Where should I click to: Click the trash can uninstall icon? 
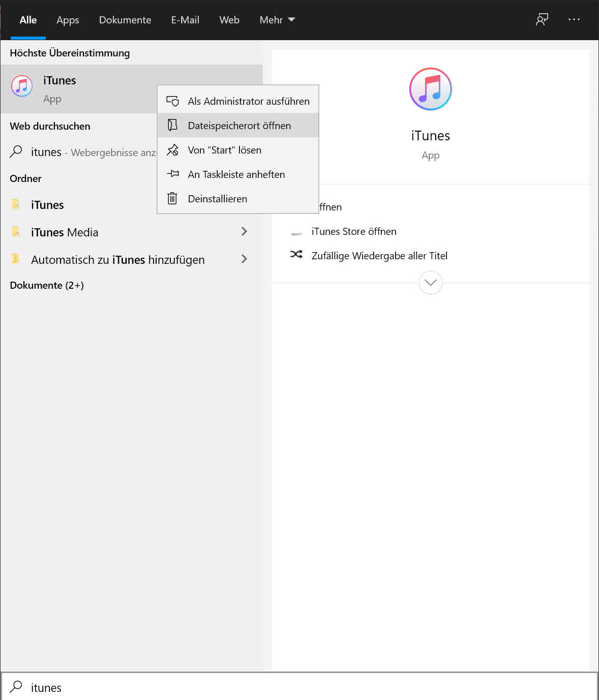pyautogui.click(x=172, y=198)
